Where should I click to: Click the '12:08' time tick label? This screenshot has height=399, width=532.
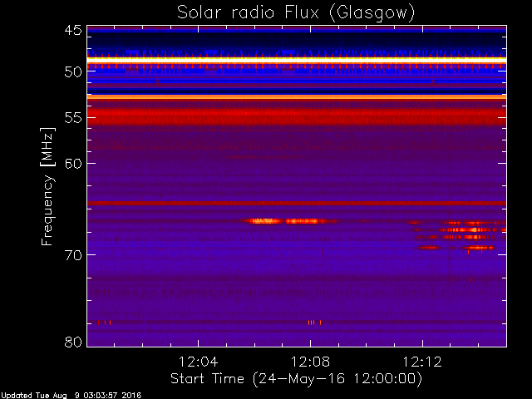coord(310,362)
